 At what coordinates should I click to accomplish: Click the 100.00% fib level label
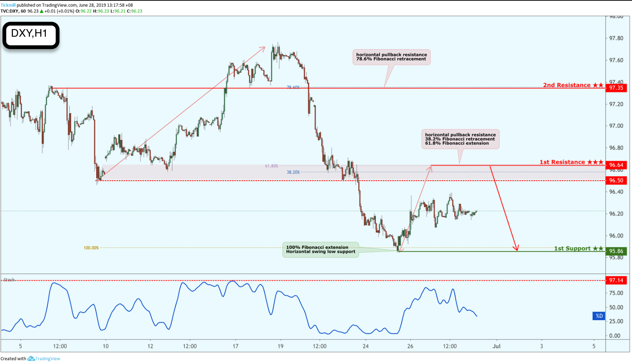tap(91, 248)
